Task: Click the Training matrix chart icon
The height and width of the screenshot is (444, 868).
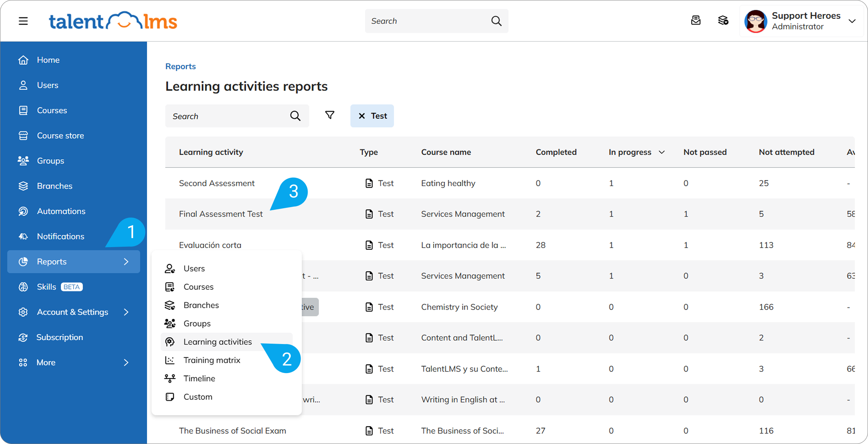Action: [170, 360]
